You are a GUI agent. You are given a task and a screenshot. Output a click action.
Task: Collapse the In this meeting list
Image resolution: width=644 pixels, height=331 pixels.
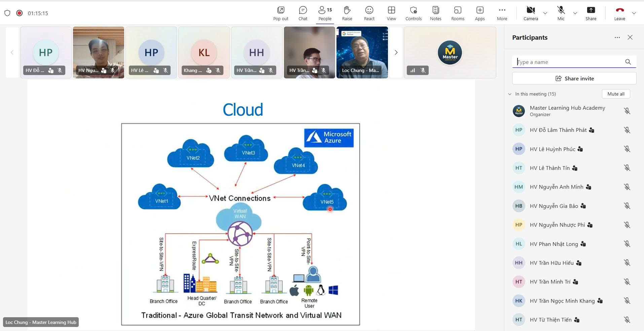[x=510, y=94]
